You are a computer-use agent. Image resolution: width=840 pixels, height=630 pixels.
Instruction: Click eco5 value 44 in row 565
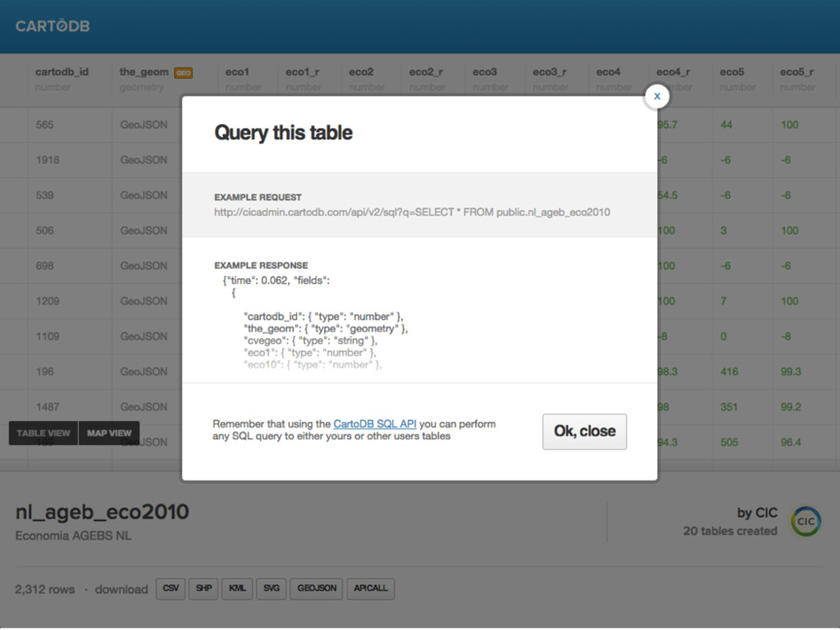(727, 125)
